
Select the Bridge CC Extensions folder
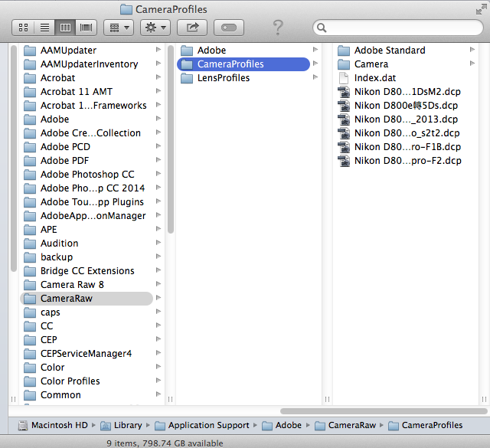pos(87,271)
